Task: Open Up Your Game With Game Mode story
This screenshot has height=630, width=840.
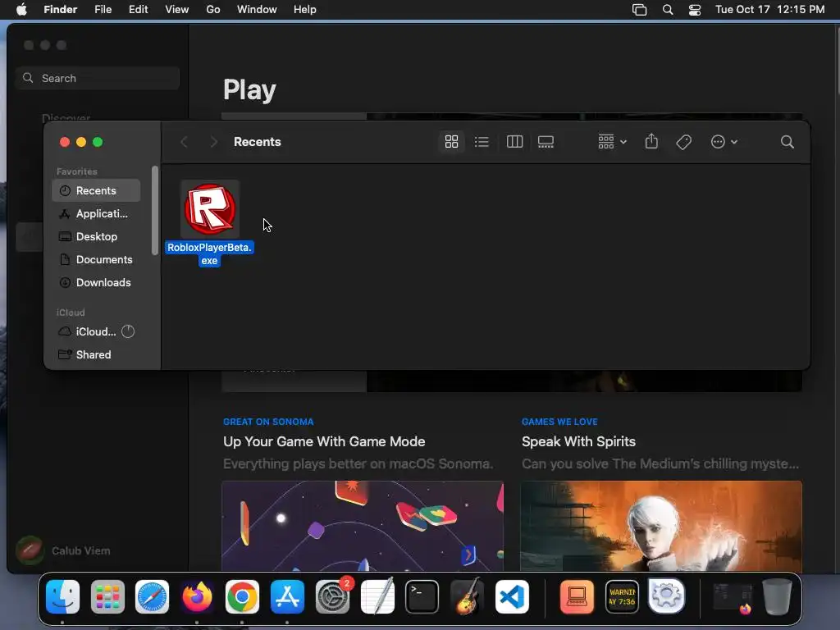Action: pos(324,441)
